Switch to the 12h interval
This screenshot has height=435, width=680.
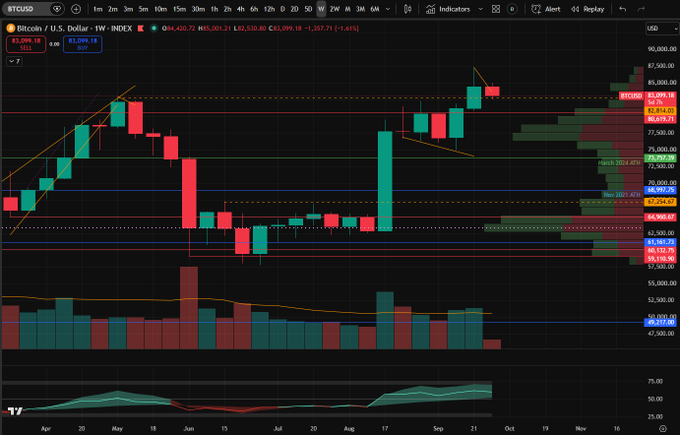point(269,9)
